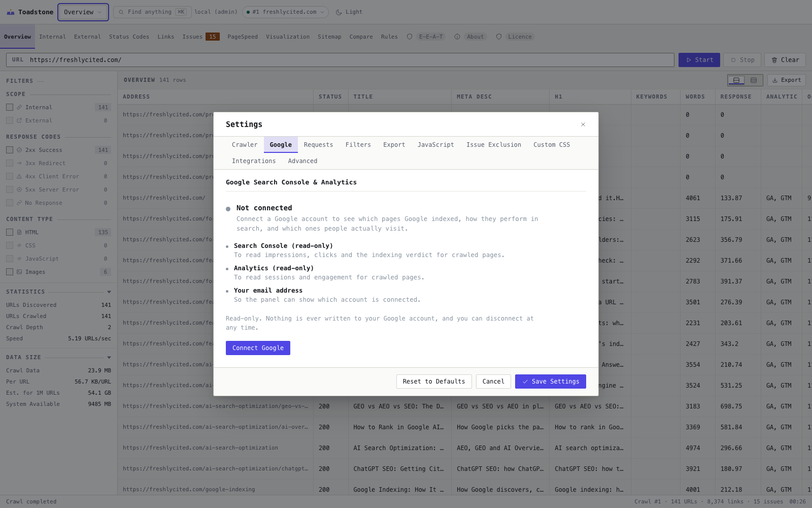Screen dimensions: 812x508
Task: Click the moon icon for Light theme
Action: 339,12
